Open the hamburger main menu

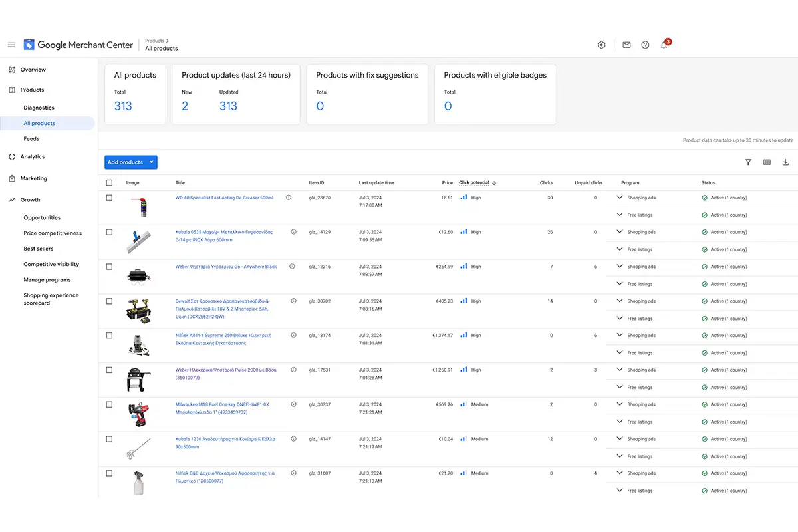pyautogui.click(x=11, y=45)
